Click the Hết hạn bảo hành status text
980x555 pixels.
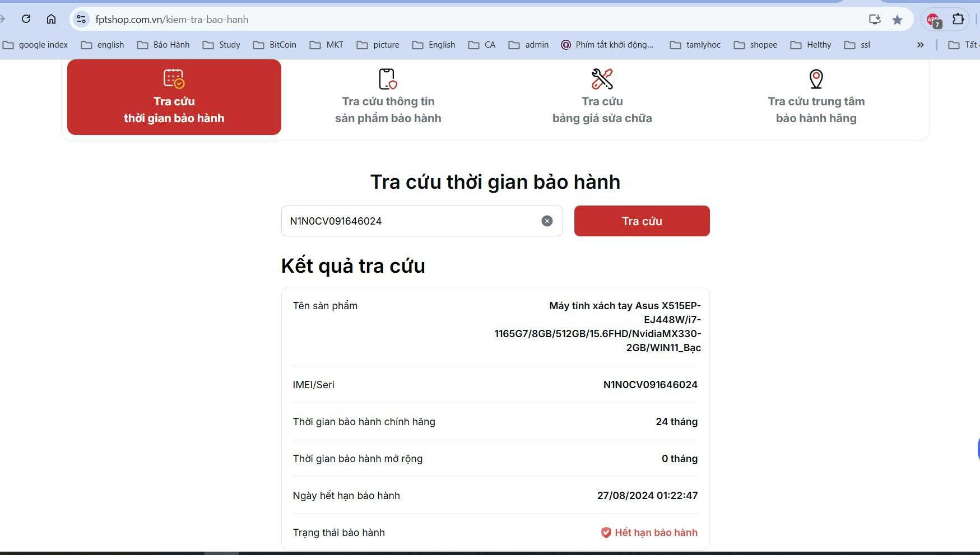[x=656, y=533]
